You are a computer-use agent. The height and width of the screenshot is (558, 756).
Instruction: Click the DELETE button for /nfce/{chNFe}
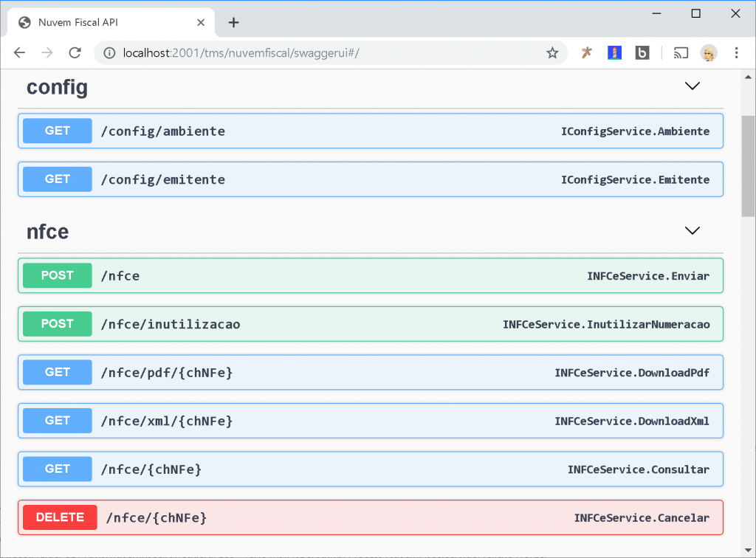coord(60,517)
